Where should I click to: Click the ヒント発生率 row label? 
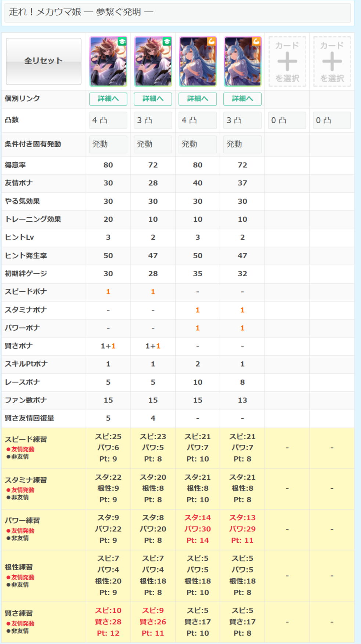click(26, 256)
